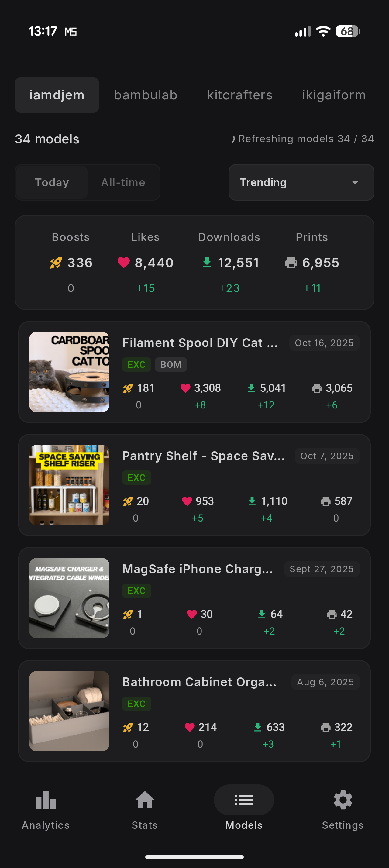Open the Analytics bar chart icon

coord(46,800)
